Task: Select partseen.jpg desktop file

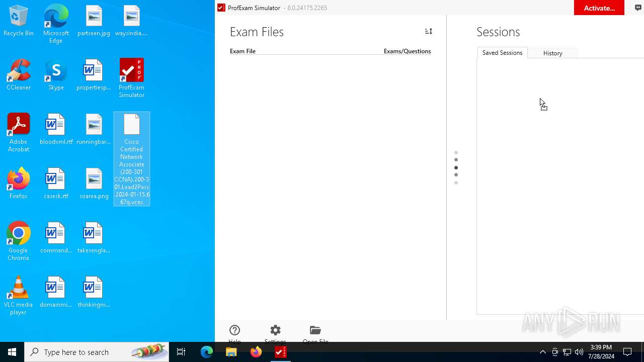Action: pyautogui.click(x=94, y=21)
